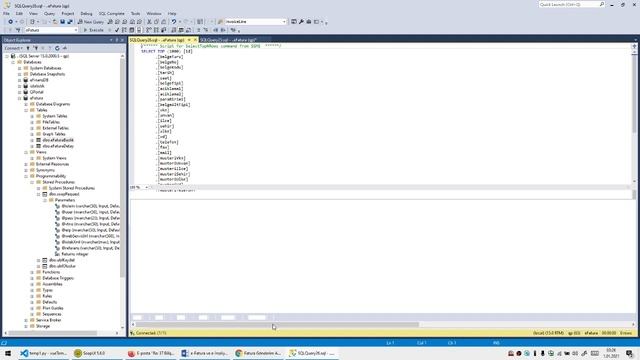Select the Rules folder

(x=47, y=296)
